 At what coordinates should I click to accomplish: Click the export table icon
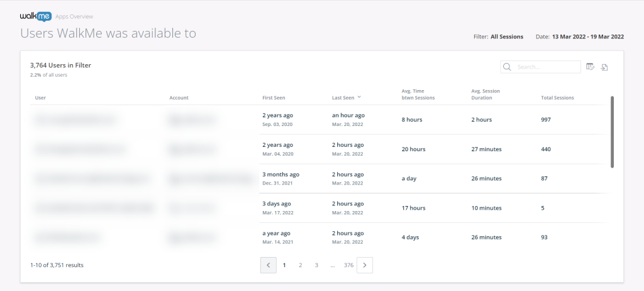[x=604, y=67]
